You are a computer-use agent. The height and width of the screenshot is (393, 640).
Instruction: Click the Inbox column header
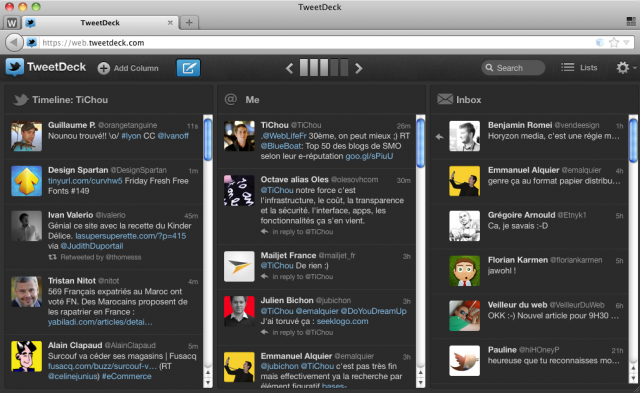(534, 100)
